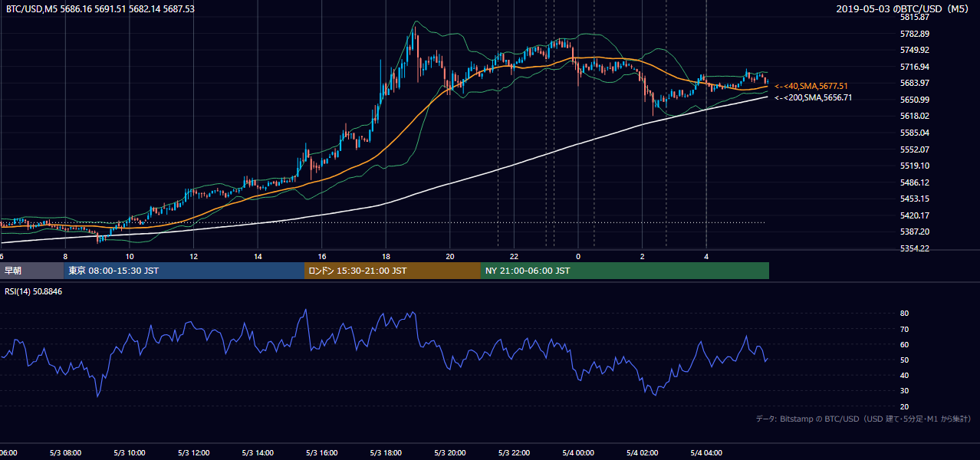980x460 pixels.
Task: Select the 200 SMA 5656.71 label
Action: pyautogui.click(x=813, y=97)
